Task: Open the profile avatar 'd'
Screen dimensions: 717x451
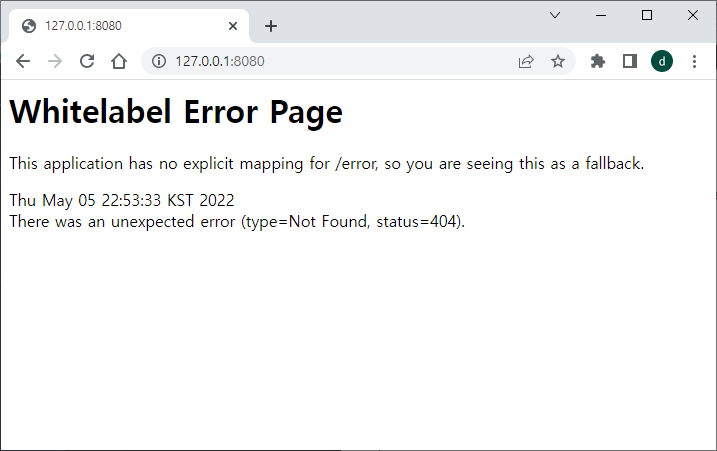Action: (x=662, y=61)
